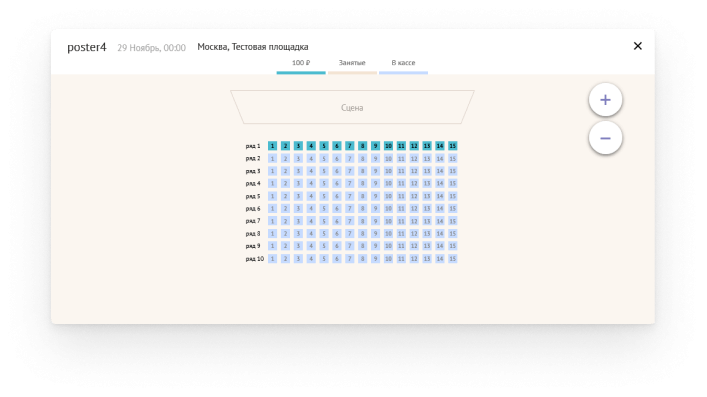Select seat 15 in ряд 10
Image resolution: width=707 pixels, height=397 pixels.
[x=452, y=259]
